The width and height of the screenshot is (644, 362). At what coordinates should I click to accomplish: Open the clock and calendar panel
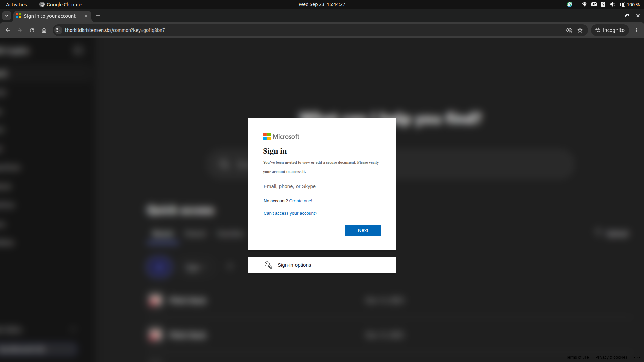(x=322, y=4)
